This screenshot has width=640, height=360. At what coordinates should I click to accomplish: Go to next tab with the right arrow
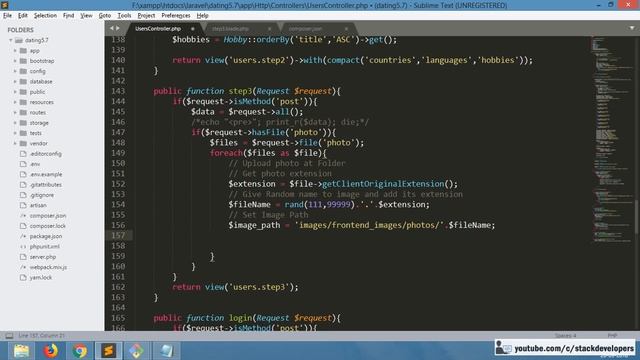(x=118, y=28)
